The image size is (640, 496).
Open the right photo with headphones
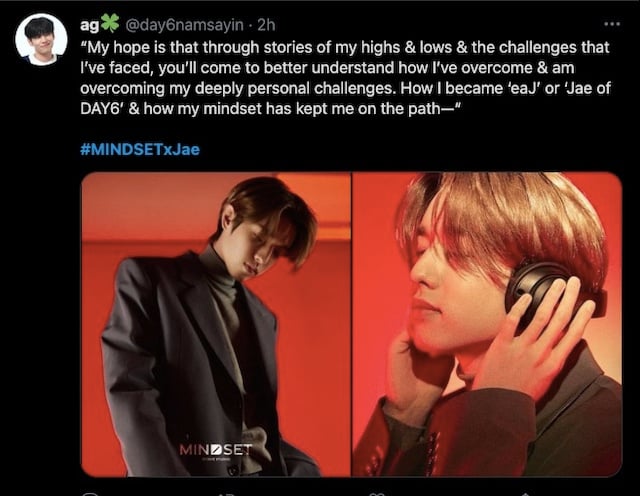487,324
